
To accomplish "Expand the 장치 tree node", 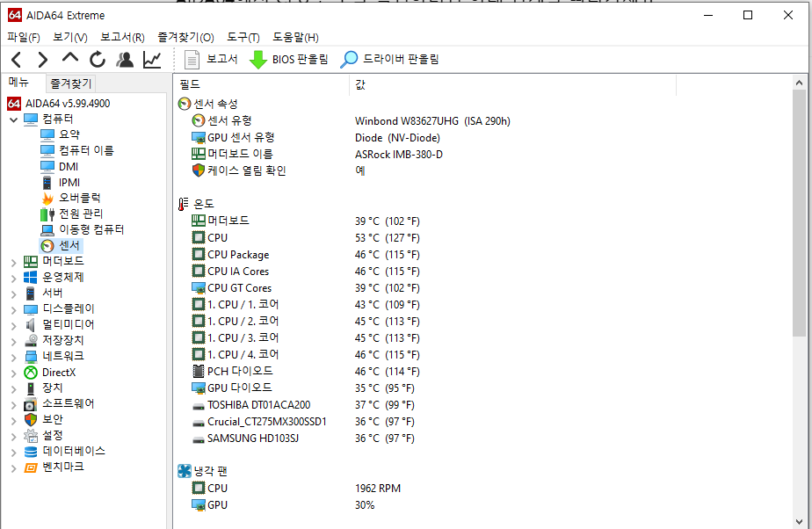I will tap(13, 389).
